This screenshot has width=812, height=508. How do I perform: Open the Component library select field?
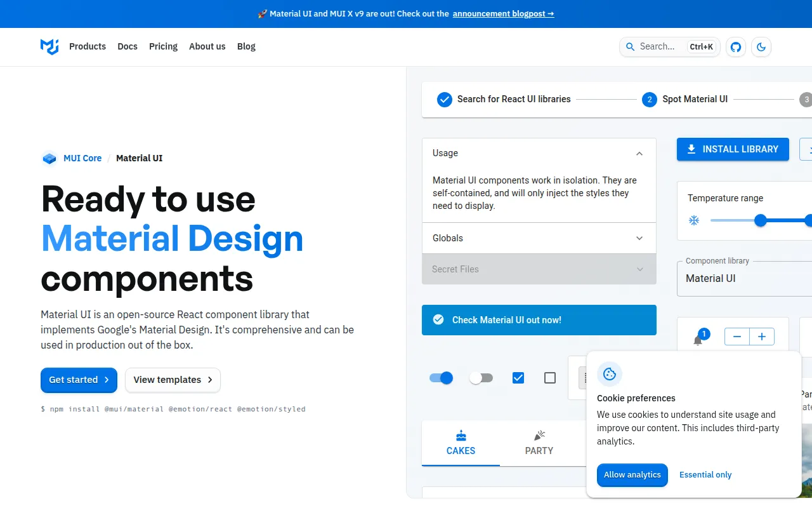pos(745,278)
